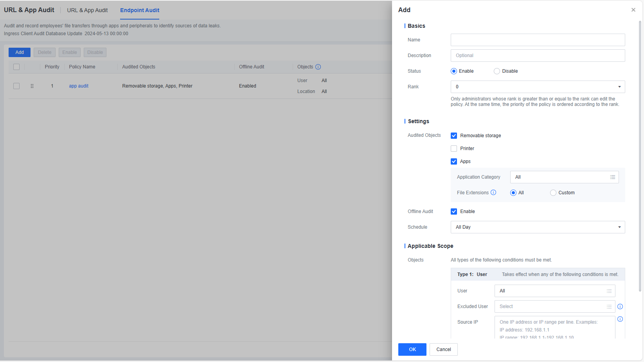Switch to Endpoint Audit tab

coord(140,10)
